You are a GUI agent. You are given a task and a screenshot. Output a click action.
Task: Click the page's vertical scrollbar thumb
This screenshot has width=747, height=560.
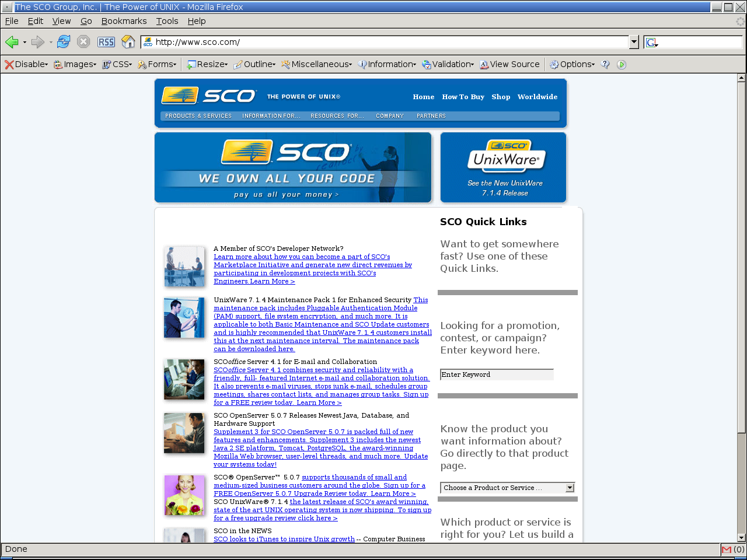click(742, 257)
